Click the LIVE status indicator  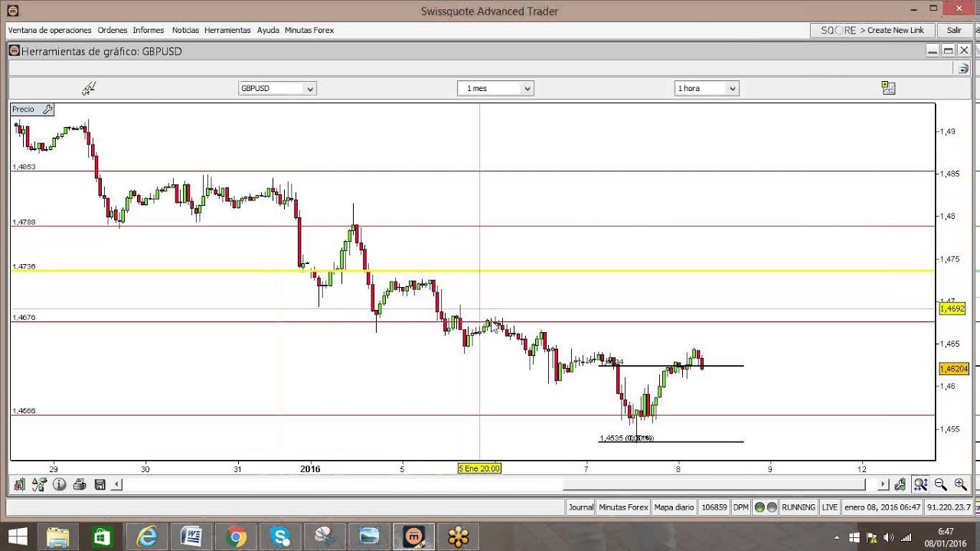point(830,507)
